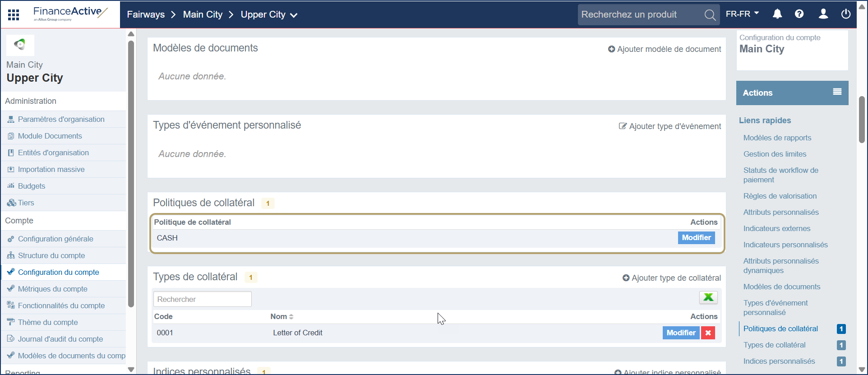Open the Actions hamburger menu icon
868x375 pixels.
(x=837, y=92)
